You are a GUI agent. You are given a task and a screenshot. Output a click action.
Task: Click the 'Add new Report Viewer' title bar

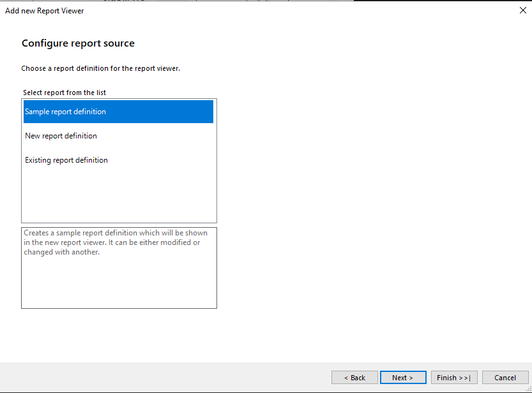click(45, 10)
